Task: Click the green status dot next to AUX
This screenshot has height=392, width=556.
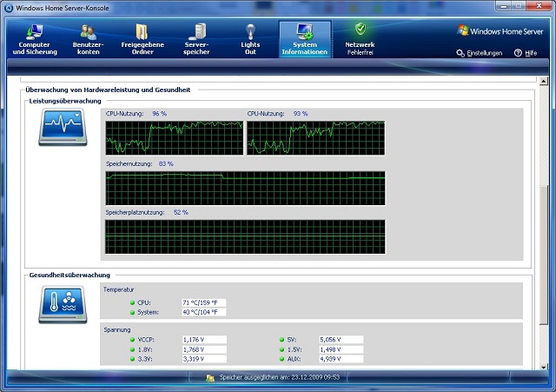Action: point(281,359)
